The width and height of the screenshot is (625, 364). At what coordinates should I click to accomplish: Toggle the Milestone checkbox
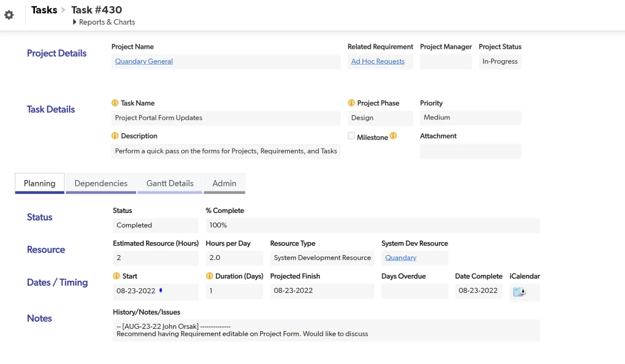(x=352, y=136)
